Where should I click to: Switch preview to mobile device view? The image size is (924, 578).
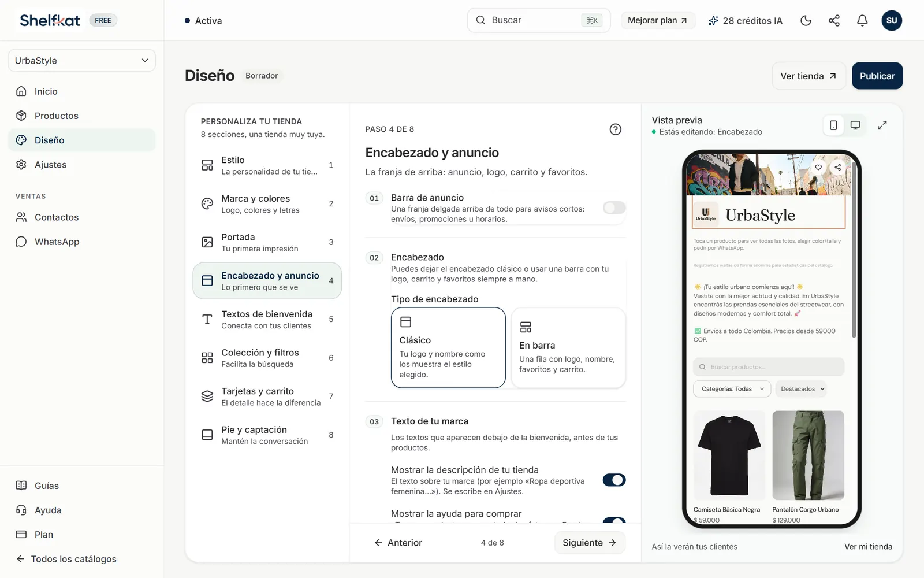833,125
